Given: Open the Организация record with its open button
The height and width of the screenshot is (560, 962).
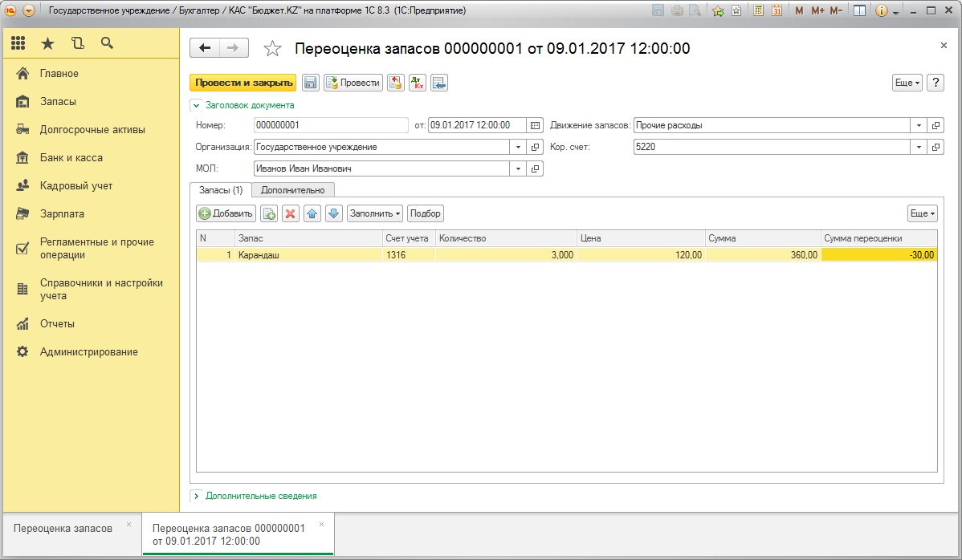Looking at the screenshot, I should [535, 147].
